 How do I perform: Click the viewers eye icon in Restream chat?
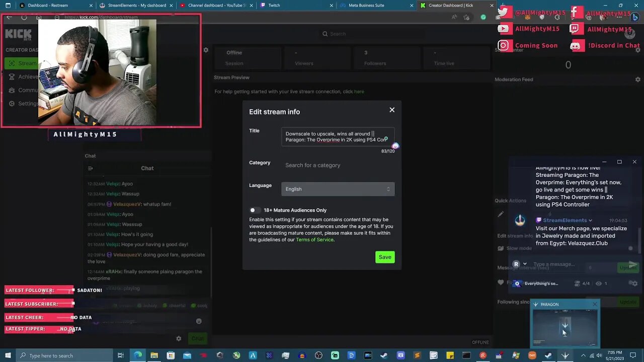tap(599, 284)
